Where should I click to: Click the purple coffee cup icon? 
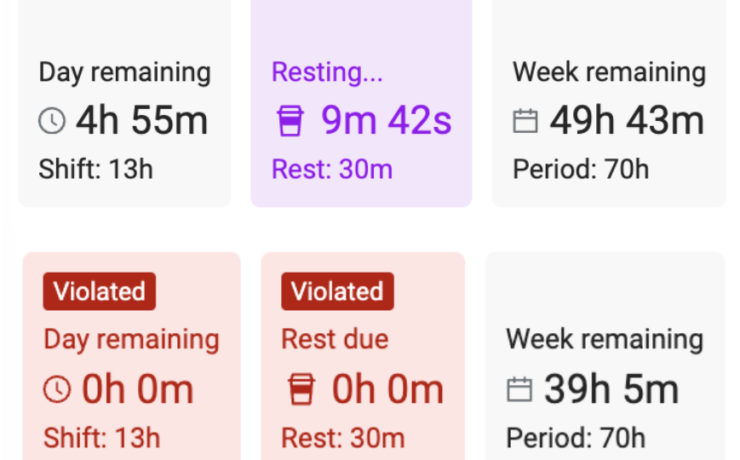tap(289, 122)
